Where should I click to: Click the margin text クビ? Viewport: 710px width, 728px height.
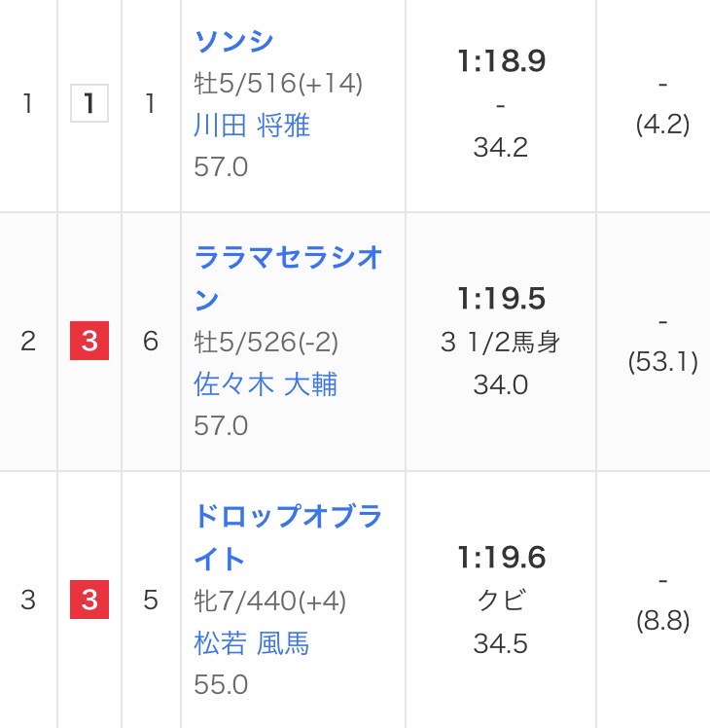pos(501,601)
